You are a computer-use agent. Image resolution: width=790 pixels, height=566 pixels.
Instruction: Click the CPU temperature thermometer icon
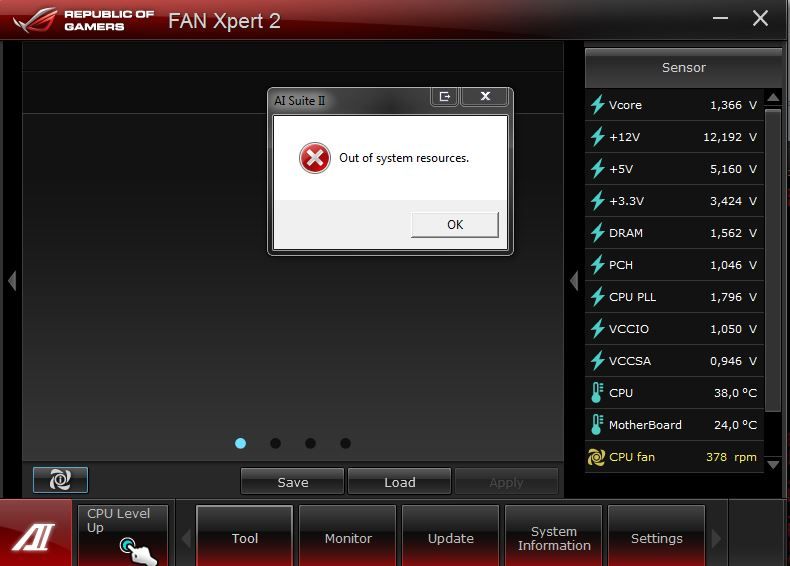click(597, 393)
